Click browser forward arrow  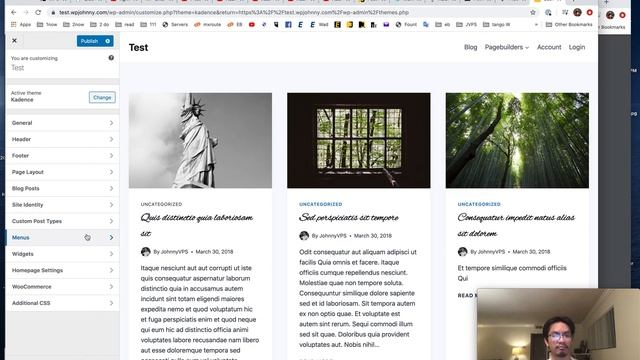click(26, 12)
